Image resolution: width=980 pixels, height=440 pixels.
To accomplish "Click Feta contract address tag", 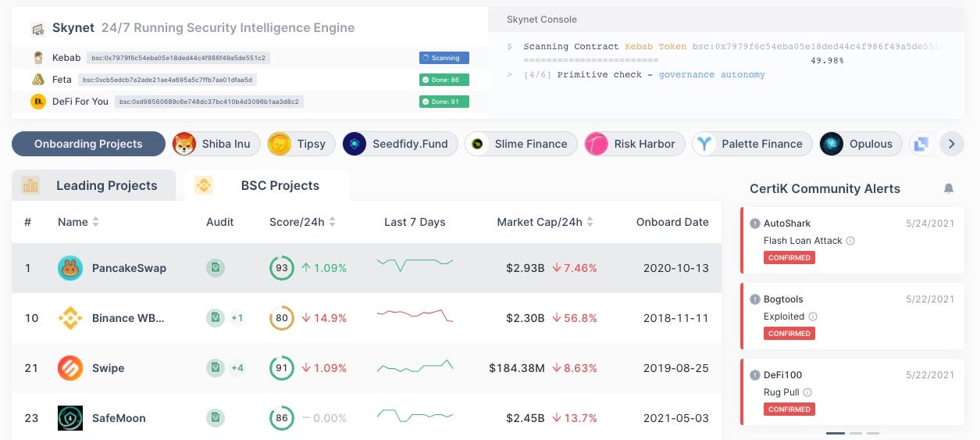I will (167, 80).
